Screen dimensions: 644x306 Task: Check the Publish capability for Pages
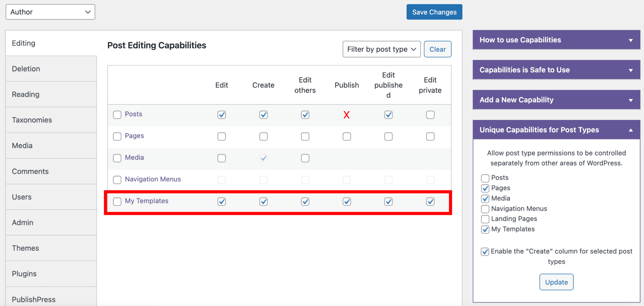click(x=347, y=136)
